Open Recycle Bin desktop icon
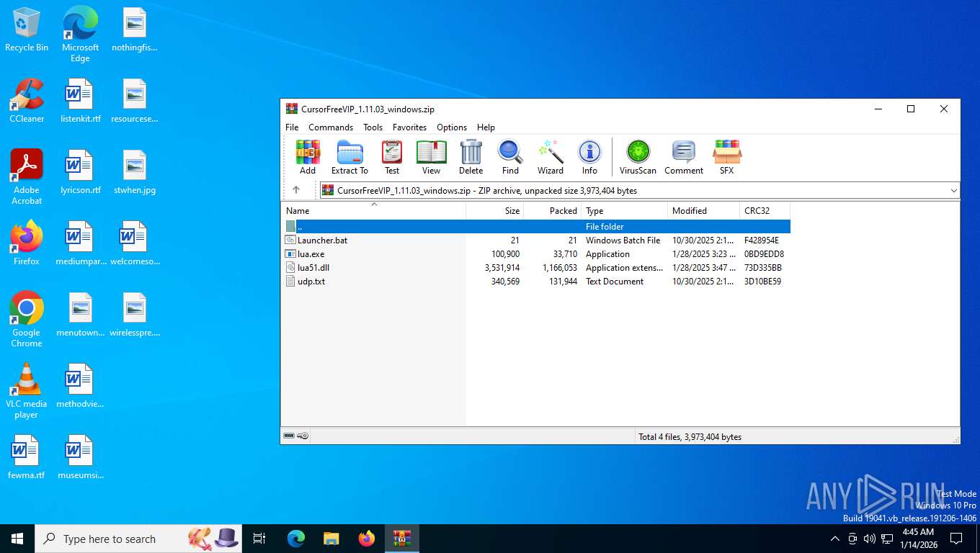 (27, 30)
